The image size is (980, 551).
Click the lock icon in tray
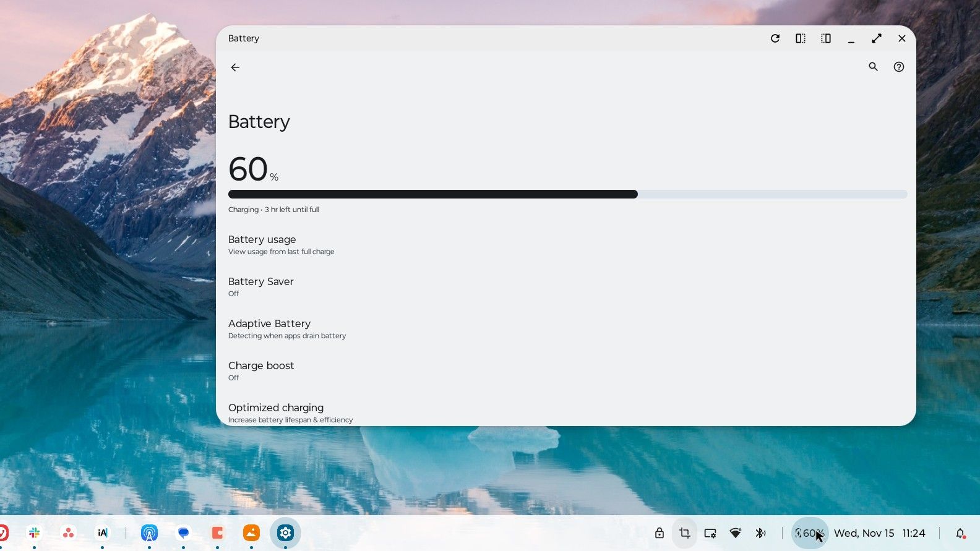point(659,533)
